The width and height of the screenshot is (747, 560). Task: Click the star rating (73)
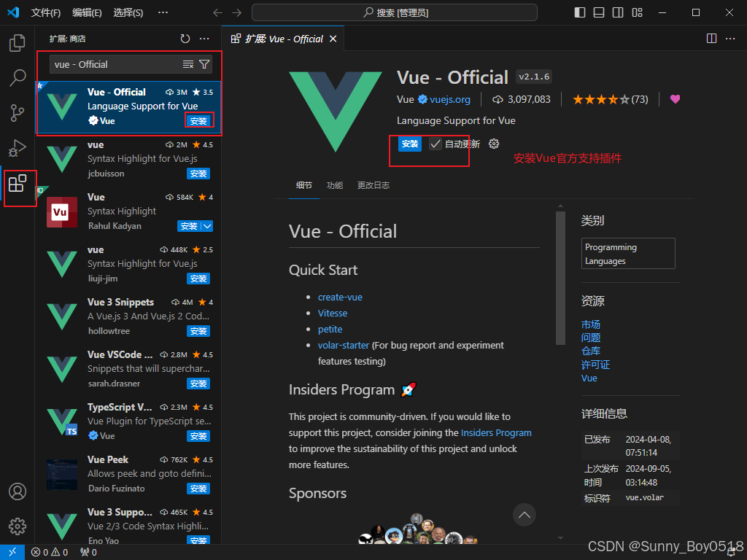click(x=610, y=99)
